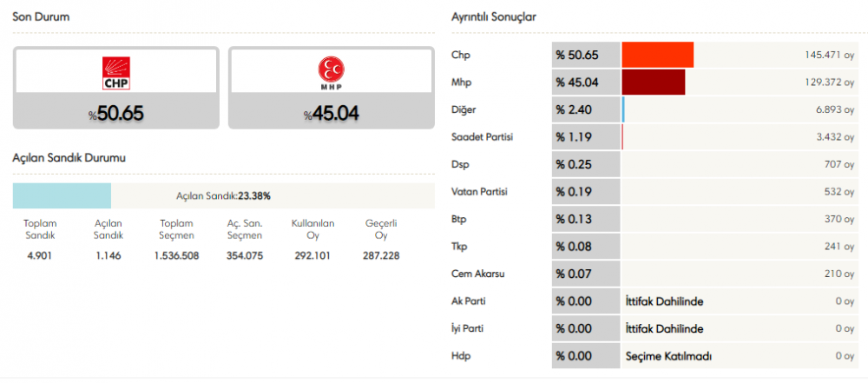
Task: Click the Cem Akarsu candidate row
Action: click(478, 274)
